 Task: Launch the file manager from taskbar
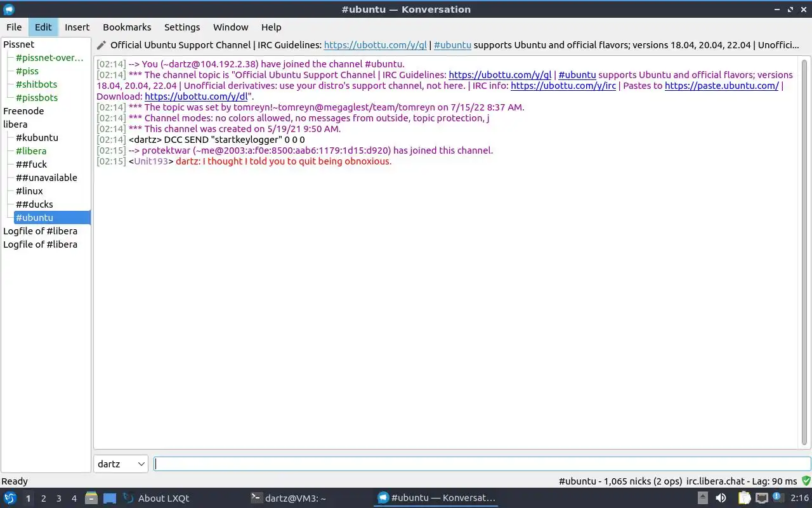(x=91, y=498)
